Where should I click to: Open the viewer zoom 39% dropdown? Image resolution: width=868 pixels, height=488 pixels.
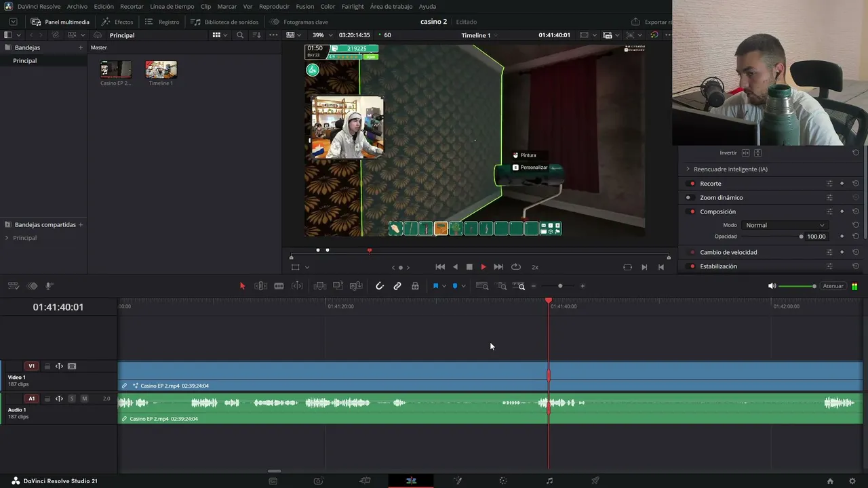click(322, 35)
